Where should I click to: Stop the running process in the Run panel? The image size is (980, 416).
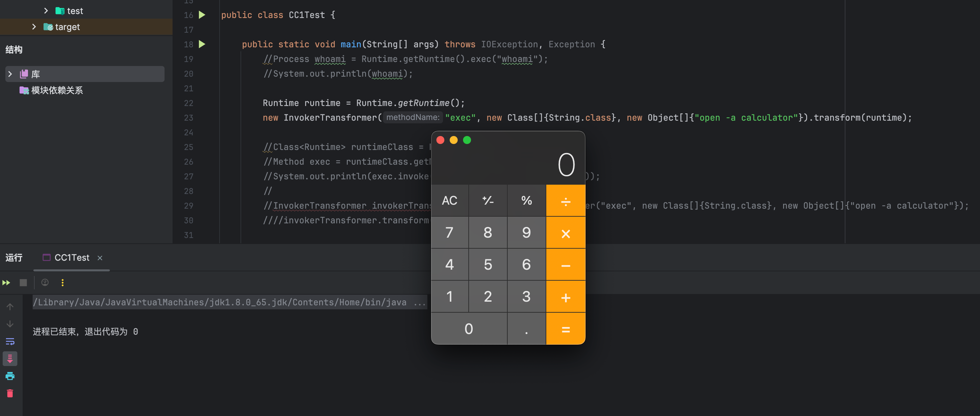[x=23, y=282]
